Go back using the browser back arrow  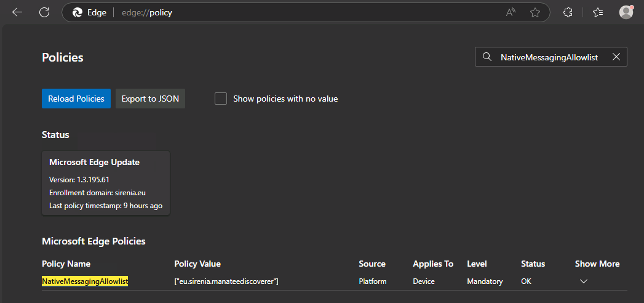point(17,12)
